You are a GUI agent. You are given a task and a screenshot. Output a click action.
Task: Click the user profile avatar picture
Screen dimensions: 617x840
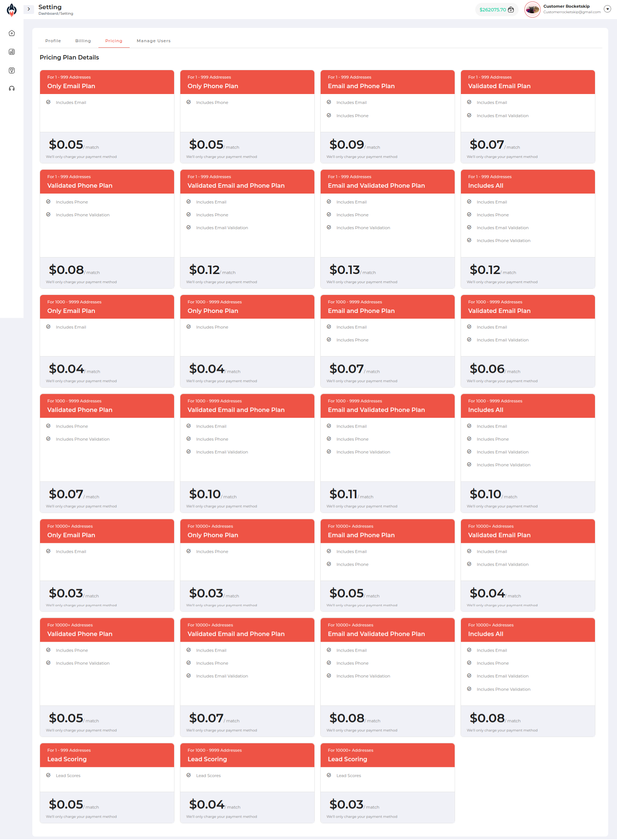coord(532,10)
